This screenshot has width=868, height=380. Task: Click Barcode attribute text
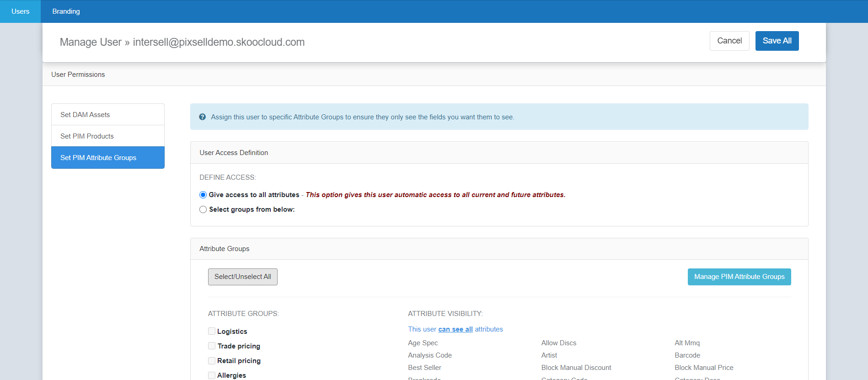[x=687, y=355]
